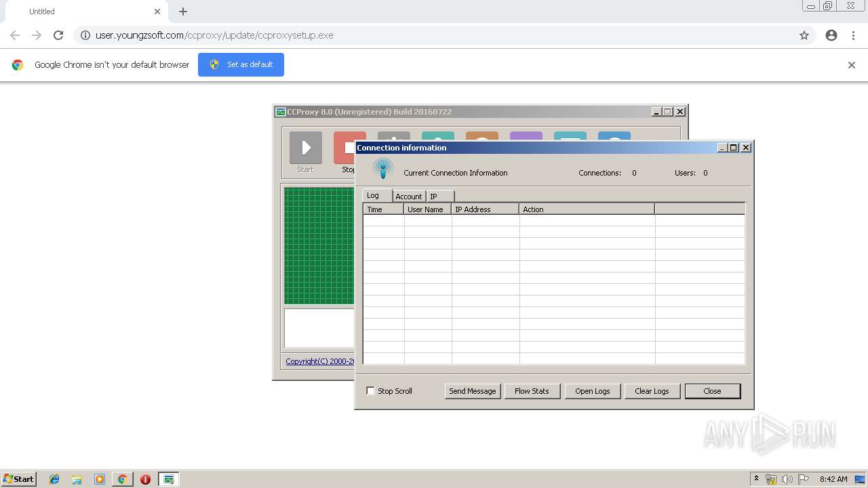The height and width of the screenshot is (488, 868).
Task: Open a new Chrome tab
Action: [183, 12]
